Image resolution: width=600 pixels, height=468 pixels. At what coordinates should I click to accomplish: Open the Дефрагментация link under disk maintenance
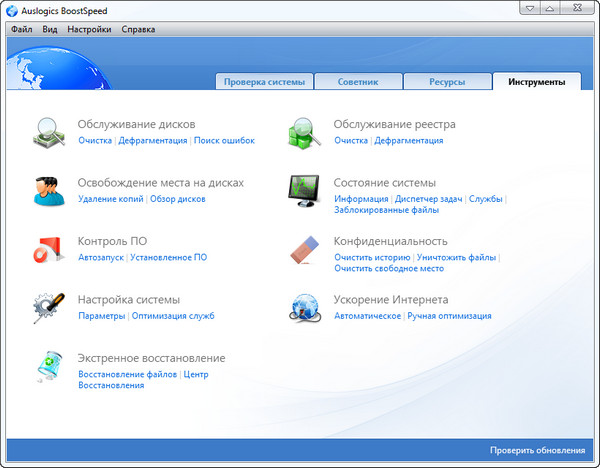[153, 141]
